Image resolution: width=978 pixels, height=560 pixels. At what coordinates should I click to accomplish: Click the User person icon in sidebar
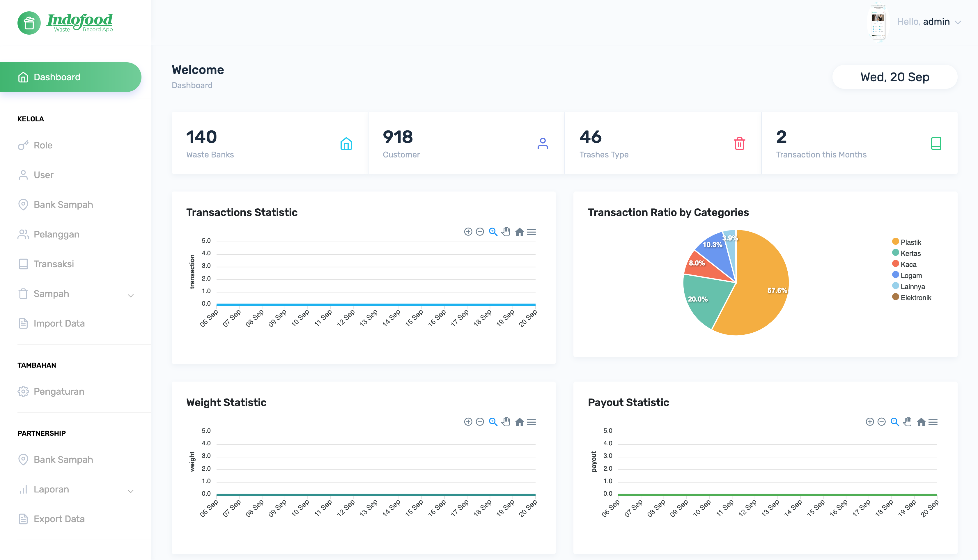pos(23,175)
